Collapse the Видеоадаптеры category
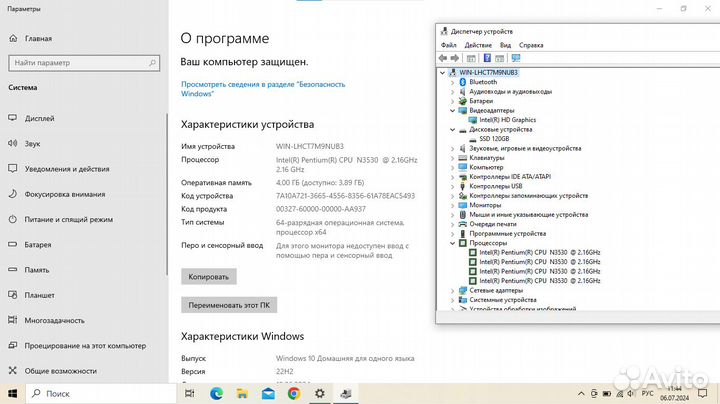 tap(452, 111)
